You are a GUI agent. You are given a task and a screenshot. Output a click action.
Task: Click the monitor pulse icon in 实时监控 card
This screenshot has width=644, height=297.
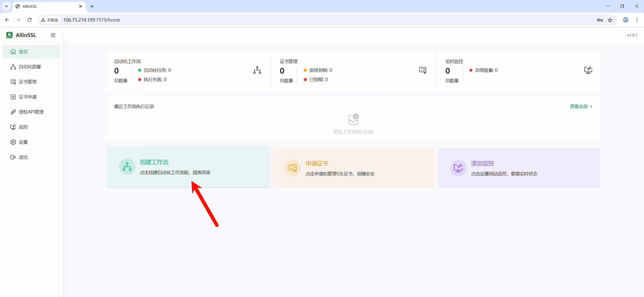(588, 70)
